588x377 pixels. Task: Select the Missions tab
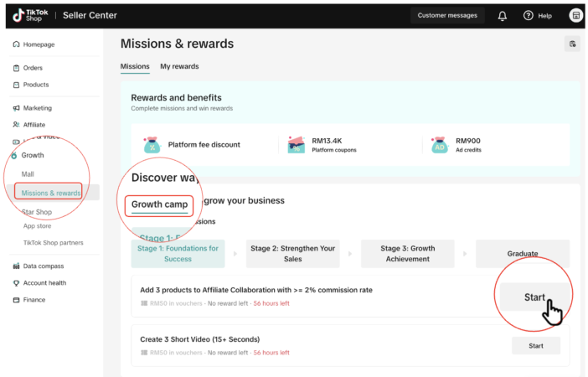(x=135, y=66)
